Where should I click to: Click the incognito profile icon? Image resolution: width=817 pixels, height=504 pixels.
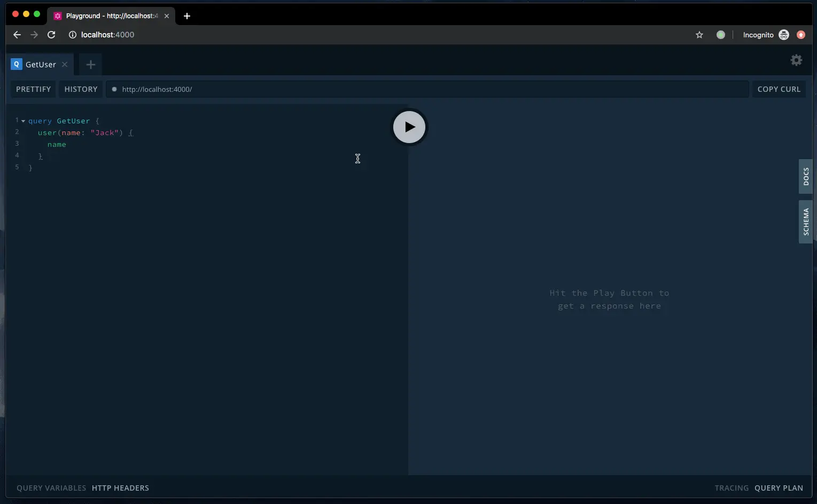coord(783,35)
